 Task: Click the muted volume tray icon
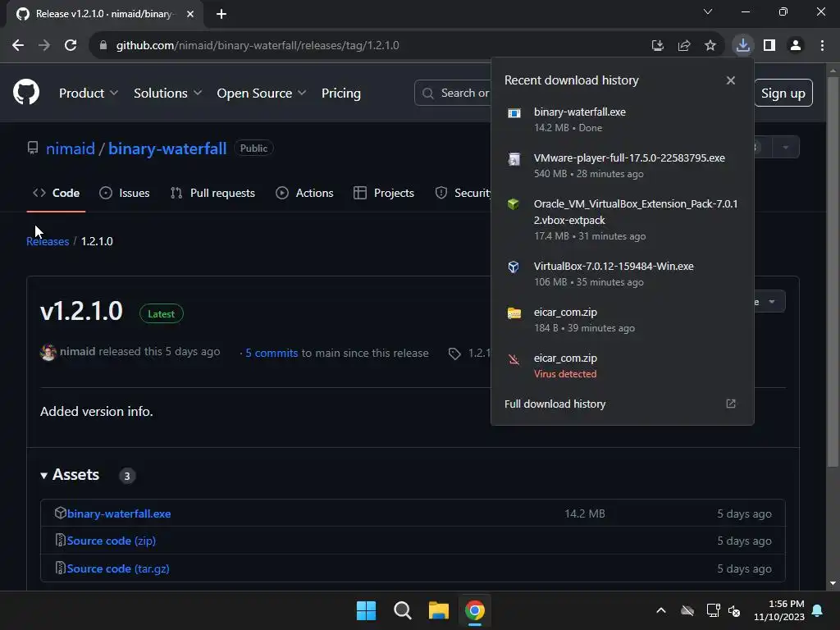pyautogui.click(x=734, y=610)
